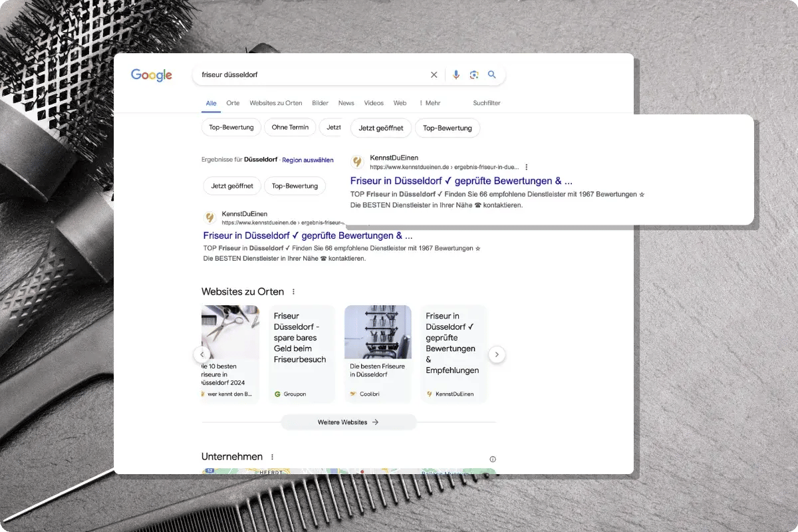This screenshot has height=532, width=798.
Task: Switch to the Orte tab
Action: coord(233,103)
